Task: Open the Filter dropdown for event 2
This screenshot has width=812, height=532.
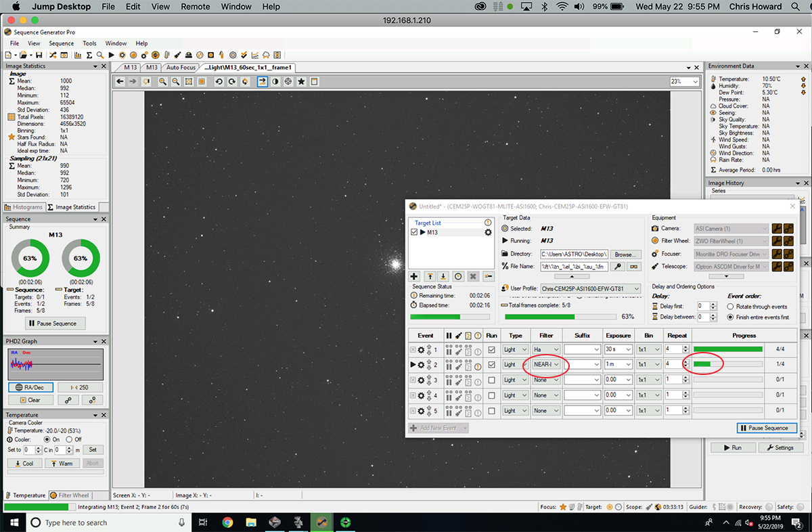Action: click(556, 365)
